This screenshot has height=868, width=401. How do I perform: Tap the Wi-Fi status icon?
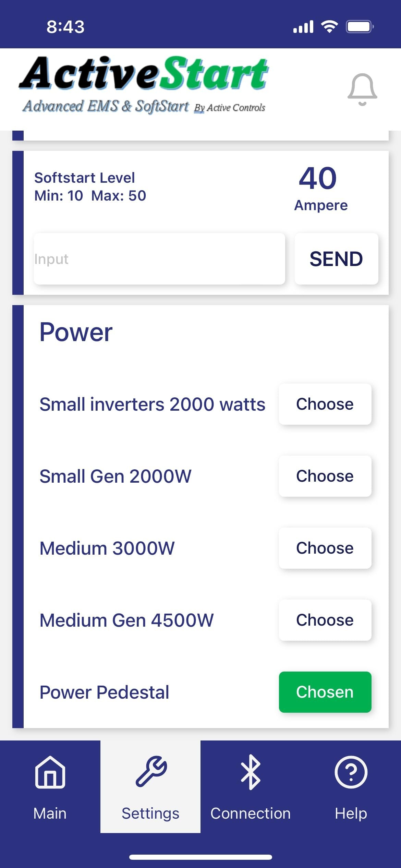point(329,26)
